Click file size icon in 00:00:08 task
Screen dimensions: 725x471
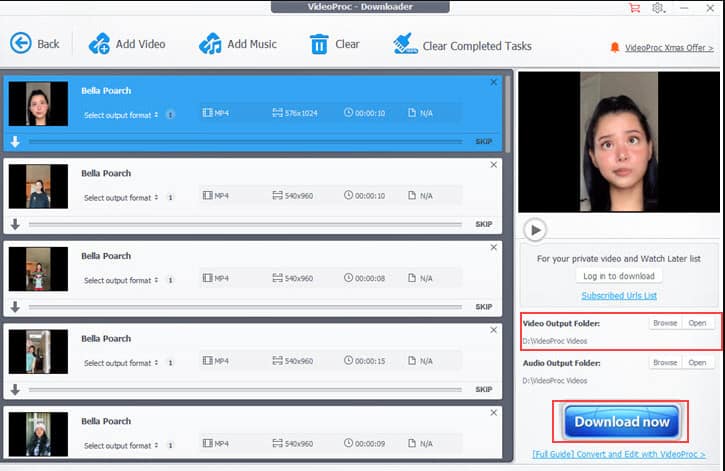(412, 278)
